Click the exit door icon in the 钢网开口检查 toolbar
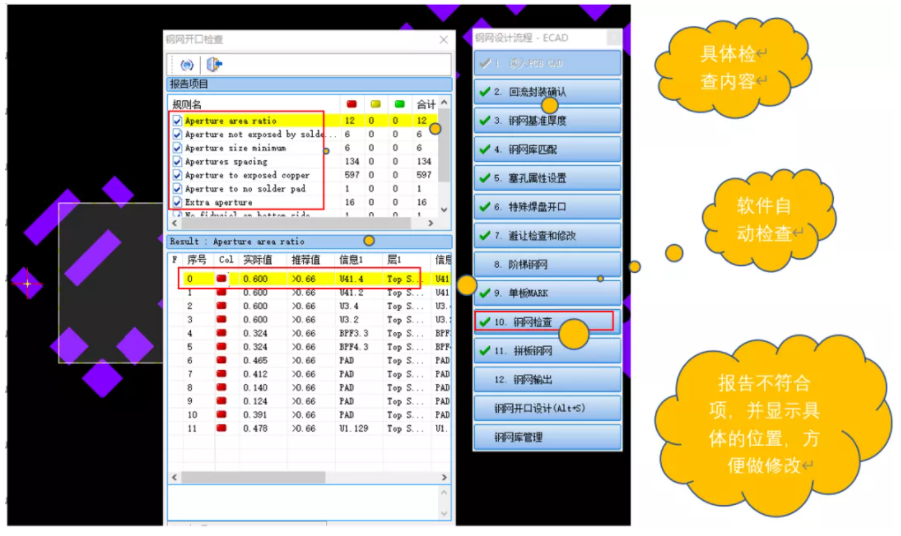 [214, 64]
